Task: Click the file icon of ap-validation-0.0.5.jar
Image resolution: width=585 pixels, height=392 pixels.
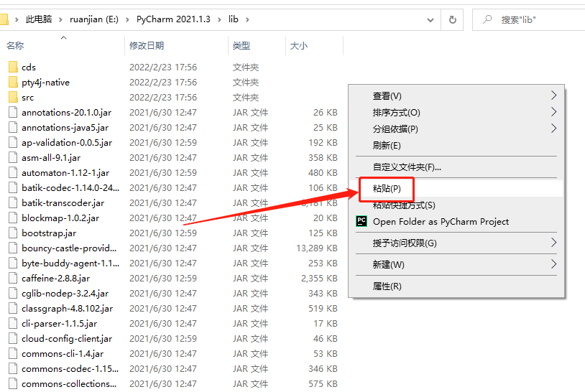Action: pyautogui.click(x=13, y=142)
